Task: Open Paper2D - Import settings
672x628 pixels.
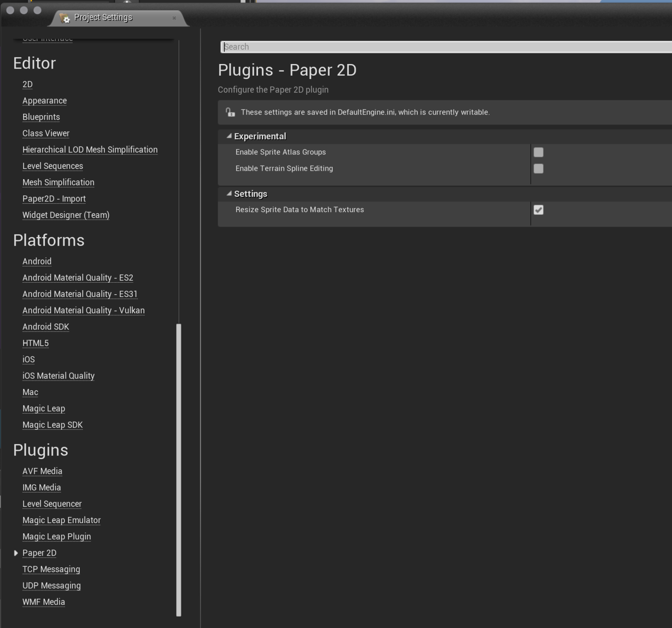Action: click(x=54, y=199)
